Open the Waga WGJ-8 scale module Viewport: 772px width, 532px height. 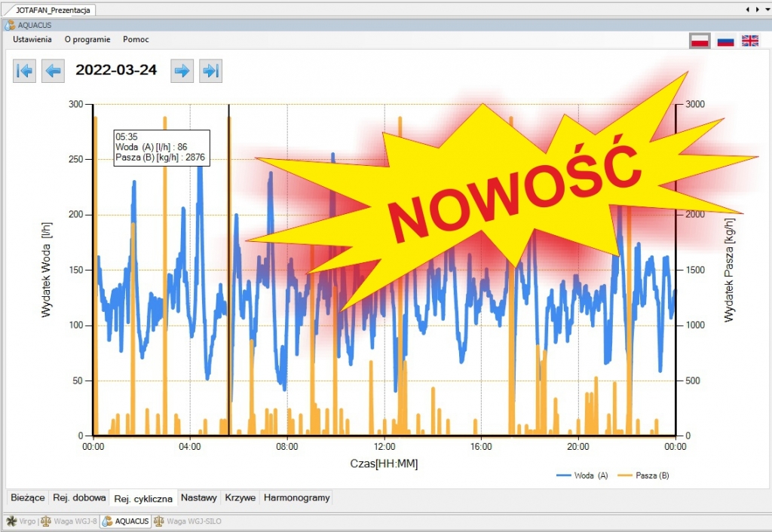tap(69, 521)
